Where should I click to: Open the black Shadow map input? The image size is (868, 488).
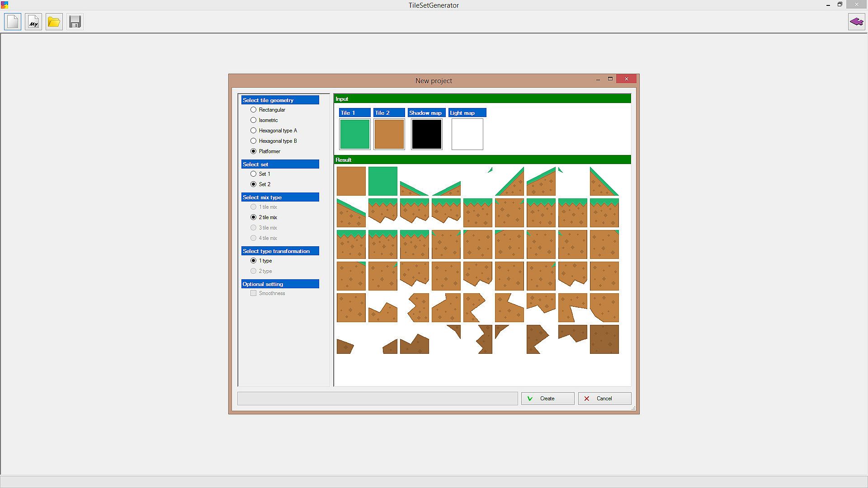pyautogui.click(x=427, y=134)
